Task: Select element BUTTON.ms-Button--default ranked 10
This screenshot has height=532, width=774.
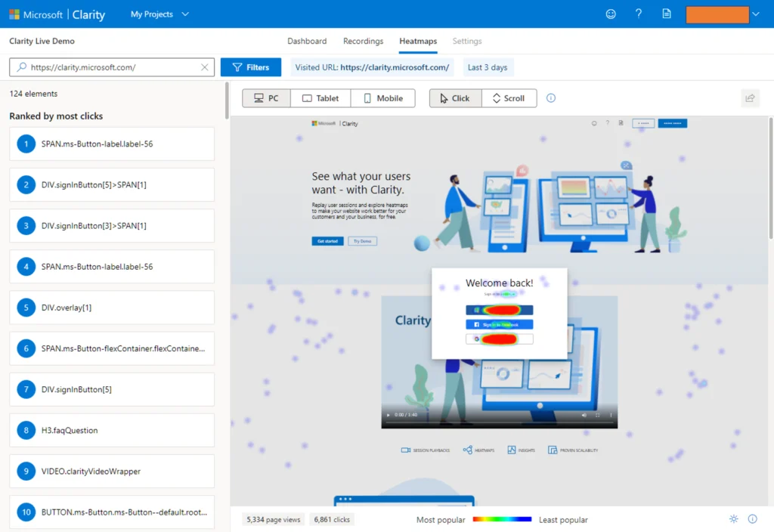Action: [x=112, y=512]
